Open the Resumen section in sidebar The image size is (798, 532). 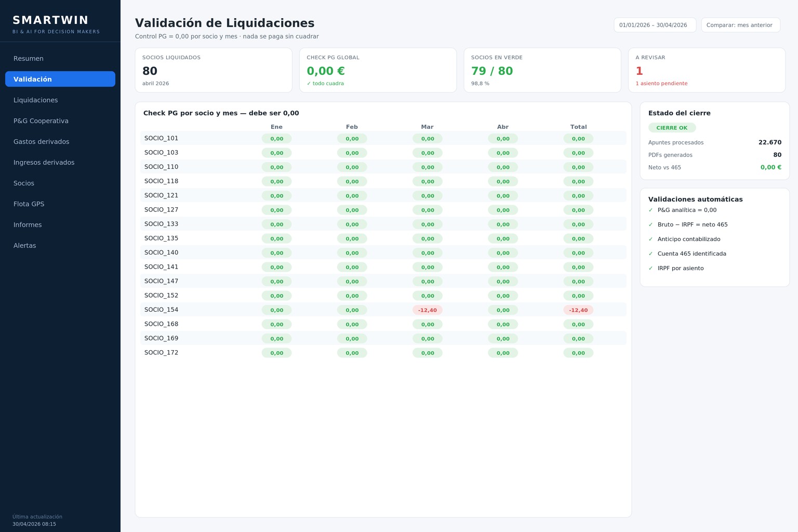pos(60,58)
